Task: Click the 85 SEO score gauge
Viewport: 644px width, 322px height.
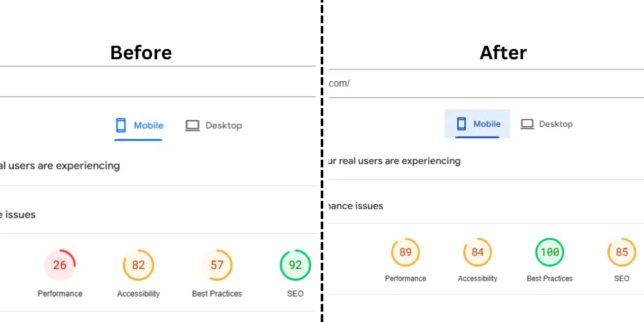Action: [x=622, y=252]
